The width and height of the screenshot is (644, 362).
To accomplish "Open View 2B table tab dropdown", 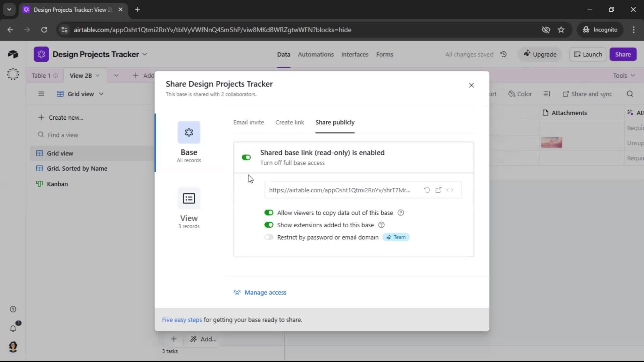I will (98, 76).
